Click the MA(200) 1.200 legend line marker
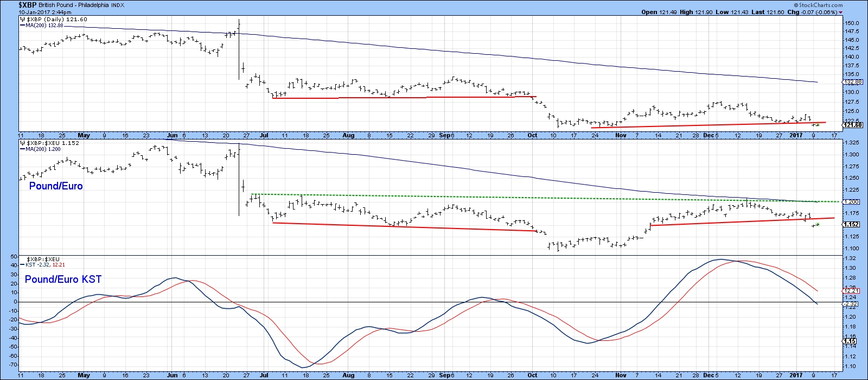The height and width of the screenshot is (380, 868). point(22,149)
